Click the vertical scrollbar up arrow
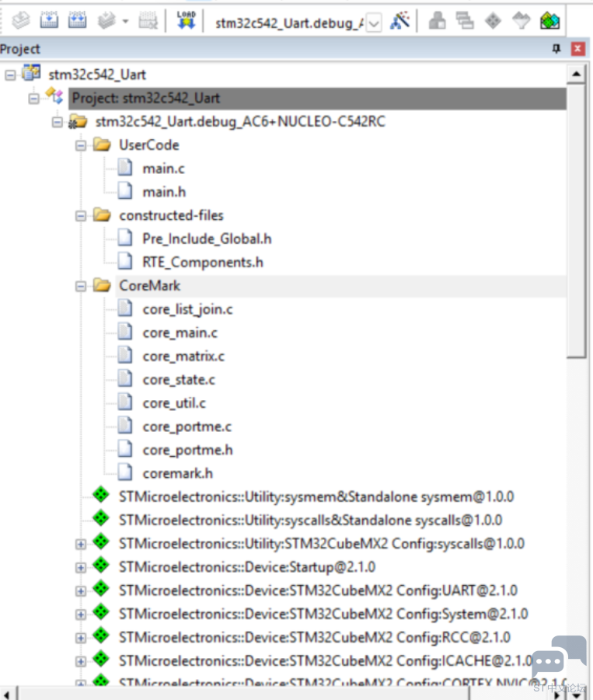Viewport: 593px width, 700px height. [577, 74]
